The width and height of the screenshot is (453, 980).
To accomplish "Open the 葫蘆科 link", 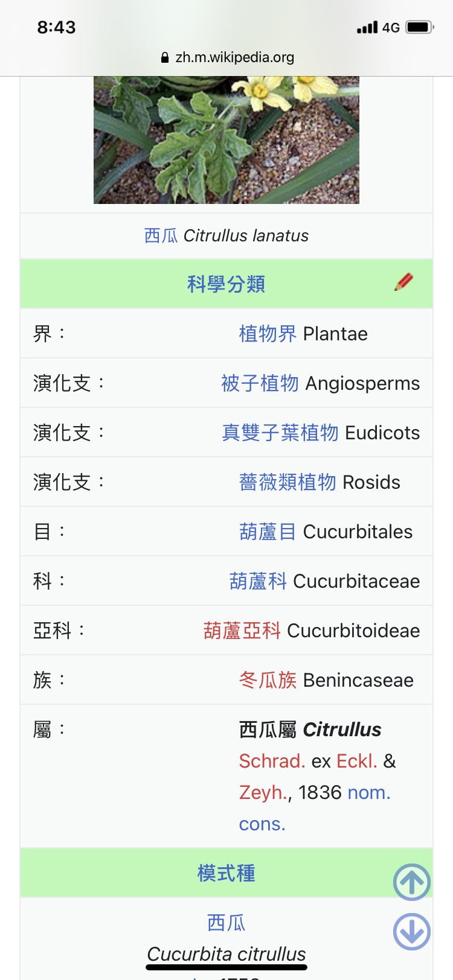I will (258, 581).
